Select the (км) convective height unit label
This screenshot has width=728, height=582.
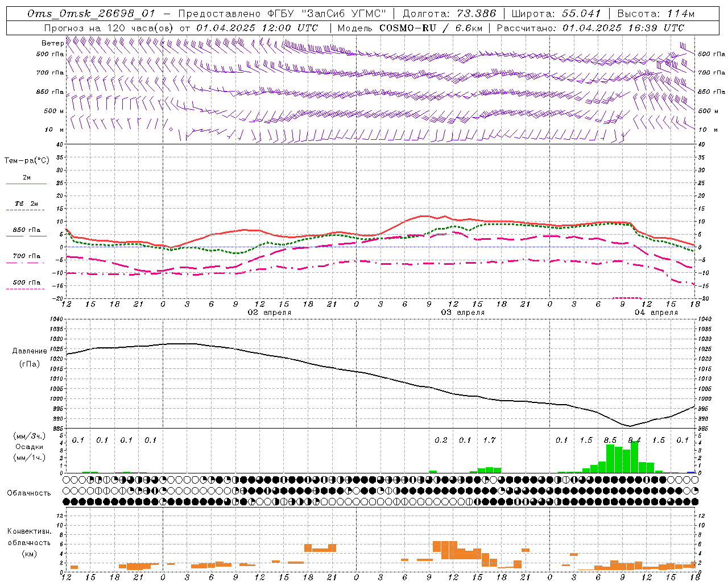(x=29, y=554)
